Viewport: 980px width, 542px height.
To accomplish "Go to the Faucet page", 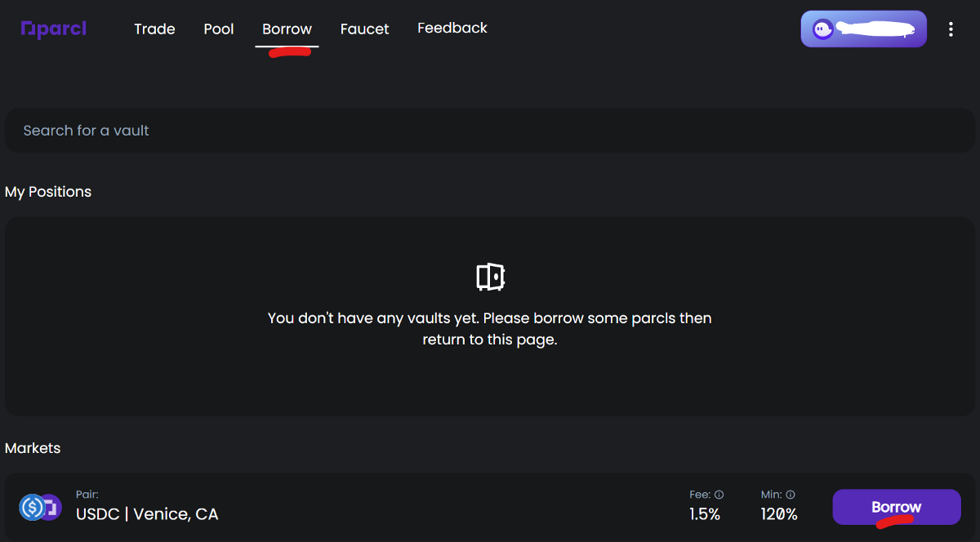I will [364, 29].
